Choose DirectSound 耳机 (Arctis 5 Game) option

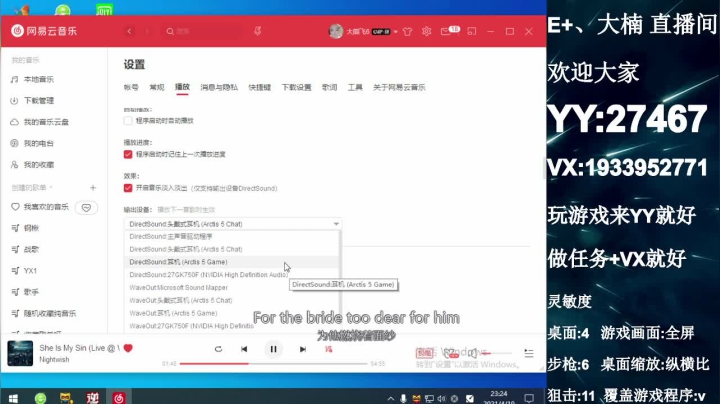point(232,262)
